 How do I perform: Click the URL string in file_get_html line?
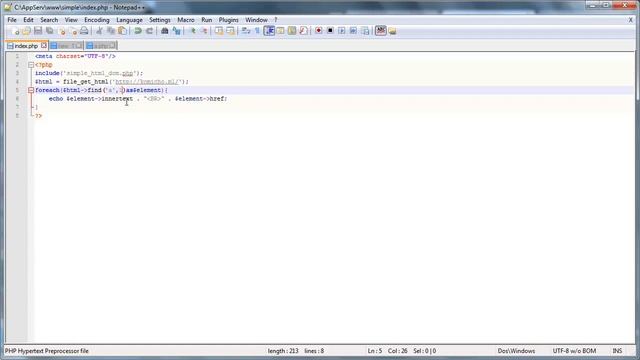click(148, 82)
